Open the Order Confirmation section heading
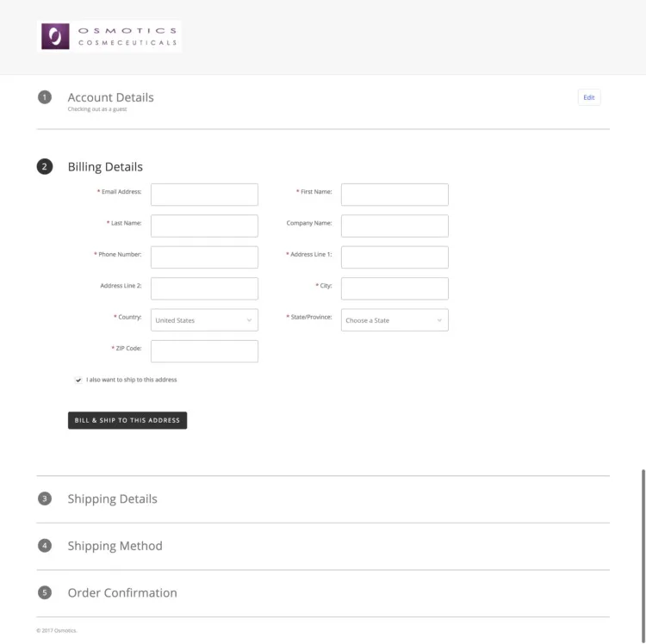The width and height of the screenshot is (646, 644). (x=122, y=592)
